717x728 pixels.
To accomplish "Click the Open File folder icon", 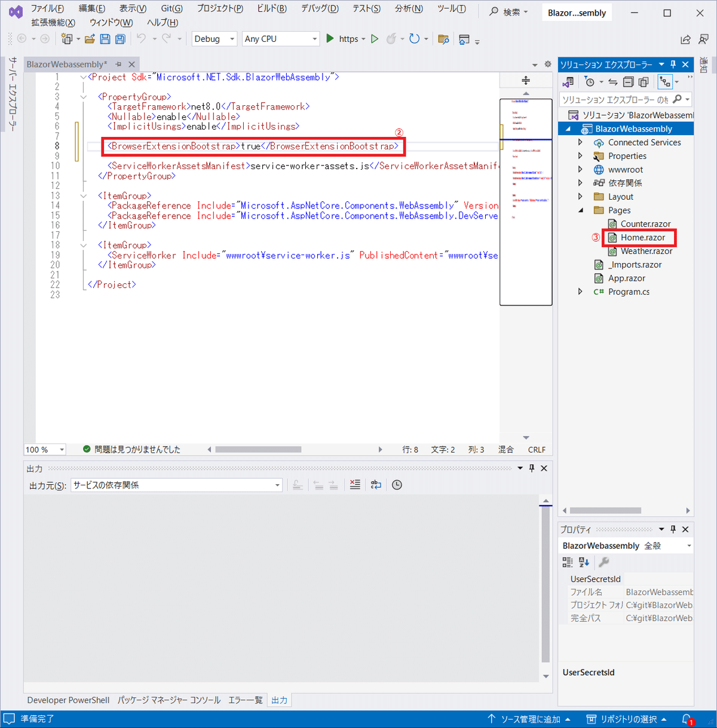I will click(90, 39).
